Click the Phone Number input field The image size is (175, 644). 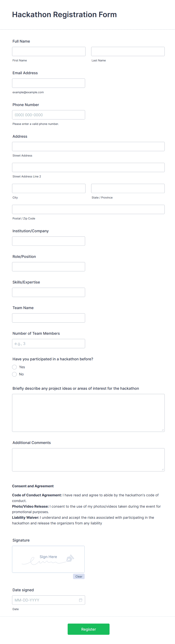pyautogui.click(x=48, y=115)
